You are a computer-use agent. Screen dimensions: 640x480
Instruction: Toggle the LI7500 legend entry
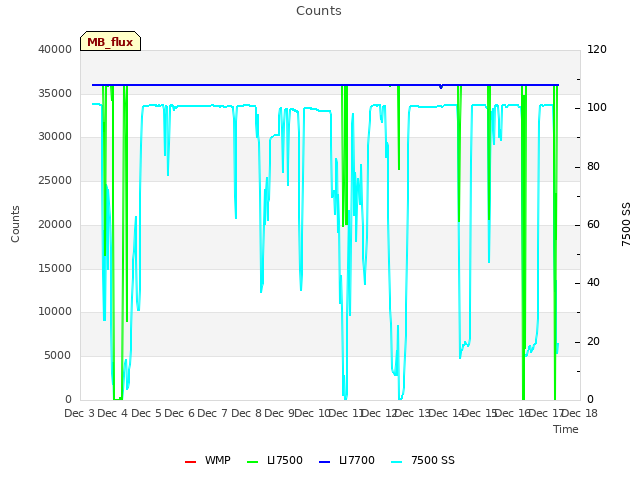pyautogui.click(x=275, y=460)
